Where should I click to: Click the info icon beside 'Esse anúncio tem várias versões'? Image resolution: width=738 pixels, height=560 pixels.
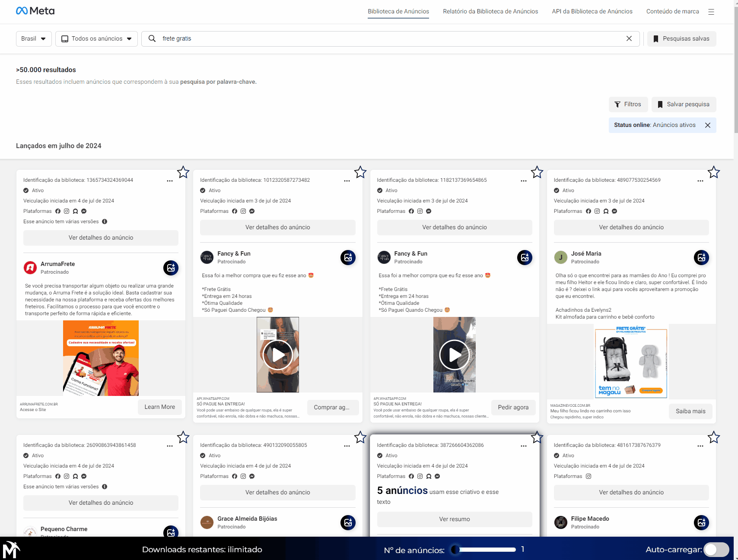point(105,221)
